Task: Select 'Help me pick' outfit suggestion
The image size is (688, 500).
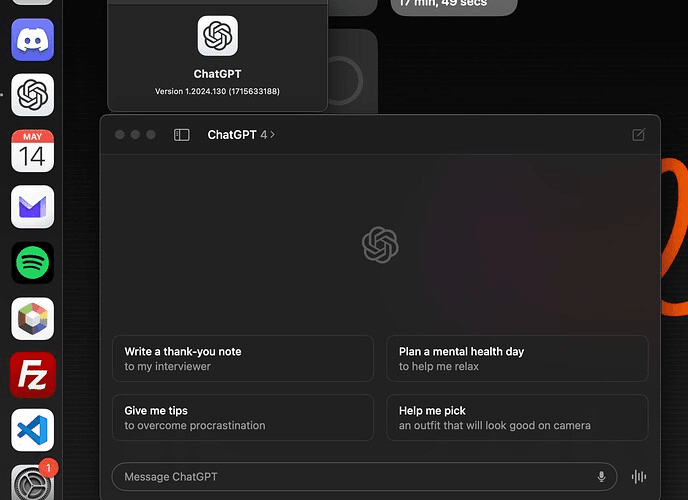Action: (x=517, y=418)
